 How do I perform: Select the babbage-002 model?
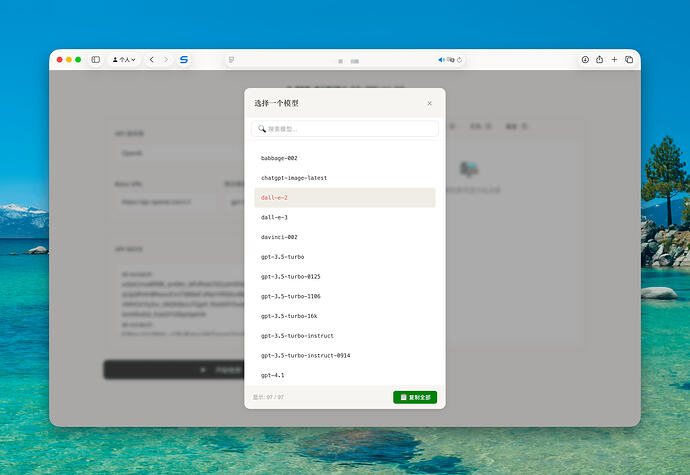click(x=345, y=158)
